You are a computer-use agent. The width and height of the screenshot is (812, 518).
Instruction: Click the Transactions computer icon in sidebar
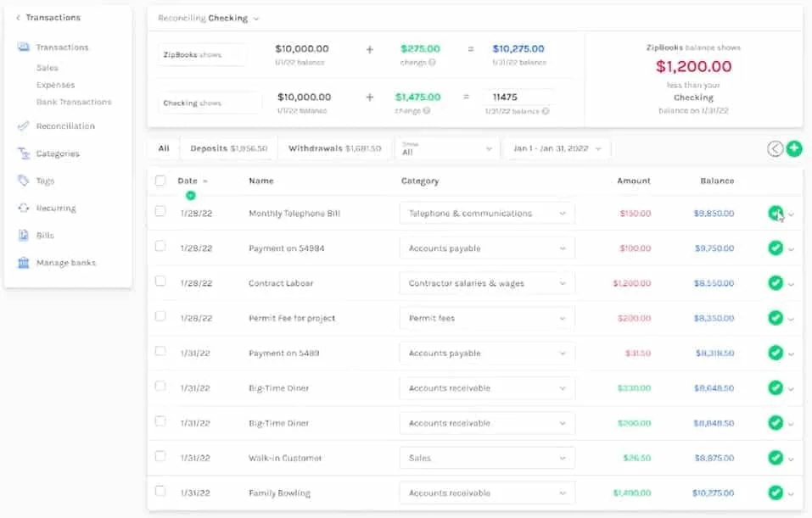(x=23, y=47)
